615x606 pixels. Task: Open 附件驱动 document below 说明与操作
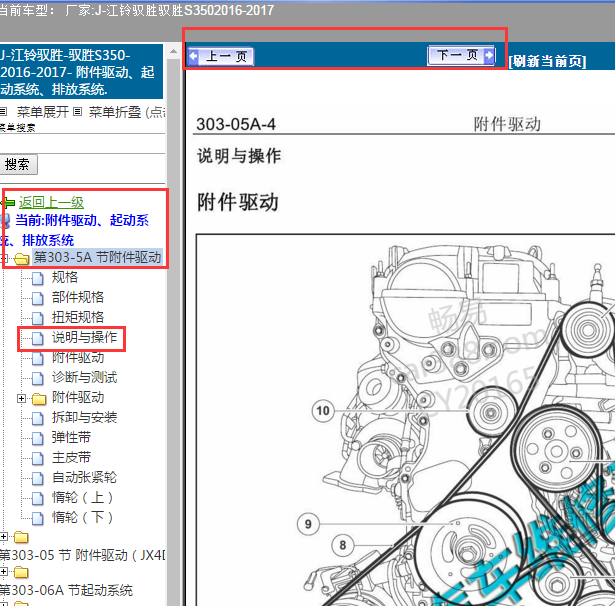78,357
